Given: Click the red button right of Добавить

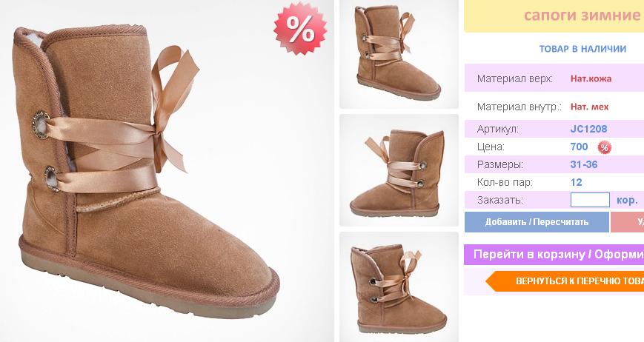Looking at the screenshot, I should (x=627, y=222).
